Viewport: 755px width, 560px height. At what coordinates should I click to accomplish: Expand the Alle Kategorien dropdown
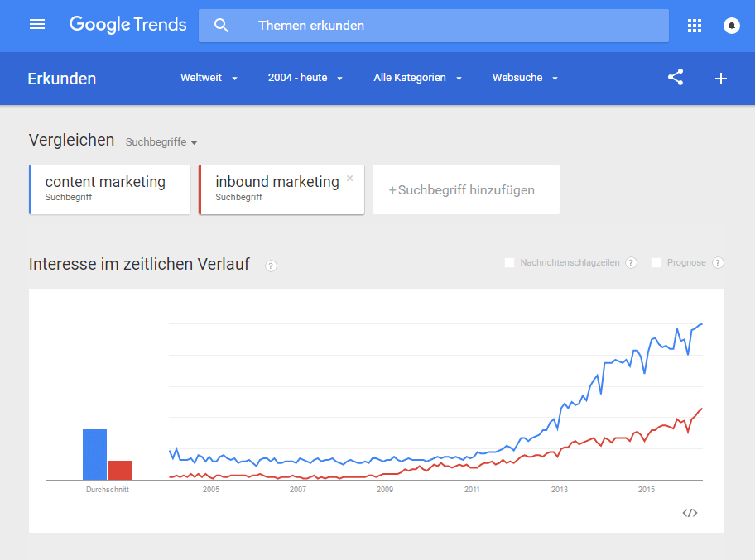click(417, 78)
